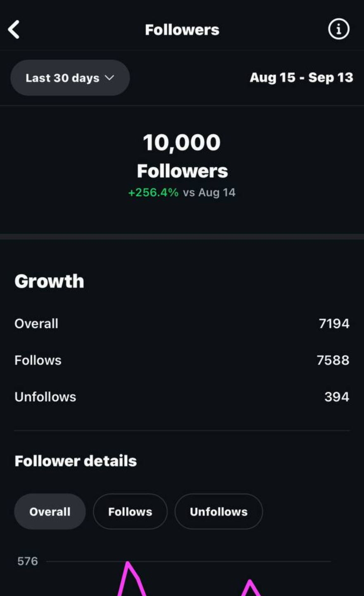
Task: Select the Overall growth value 7194
Action: [334, 323]
